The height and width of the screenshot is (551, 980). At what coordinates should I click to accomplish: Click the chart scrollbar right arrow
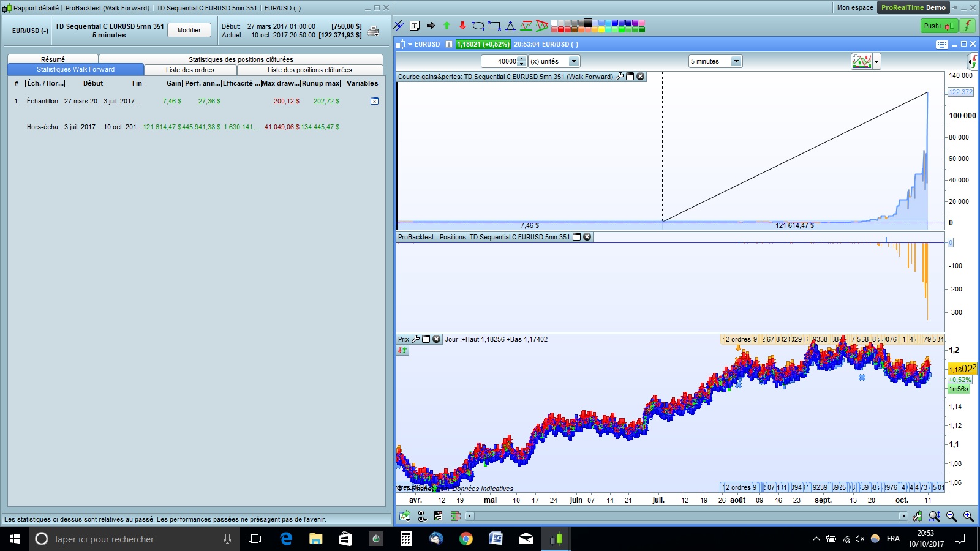(x=903, y=516)
